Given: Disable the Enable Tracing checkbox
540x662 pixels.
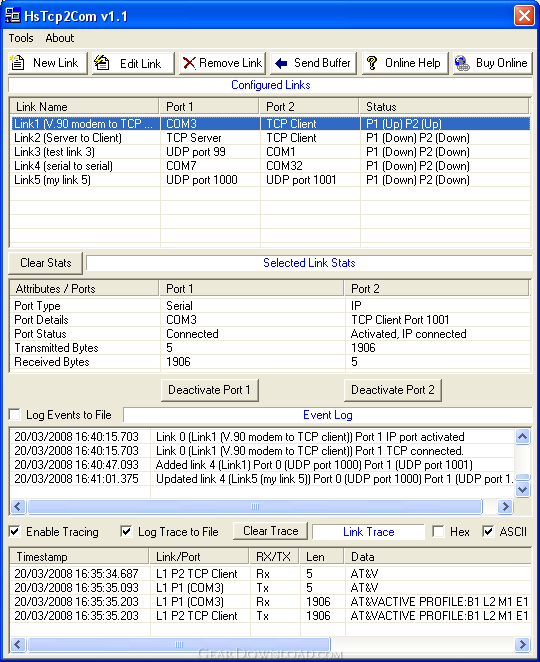Looking at the screenshot, I should [15, 532].
